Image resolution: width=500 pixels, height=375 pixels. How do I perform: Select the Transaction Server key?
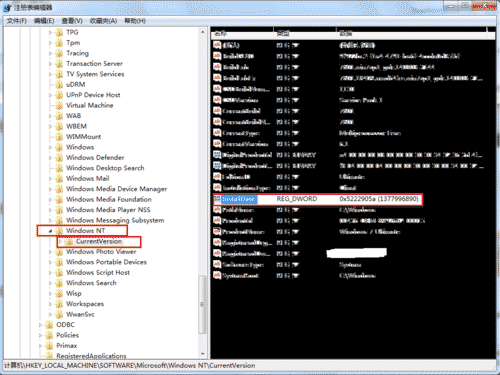[x=94, y=64]
